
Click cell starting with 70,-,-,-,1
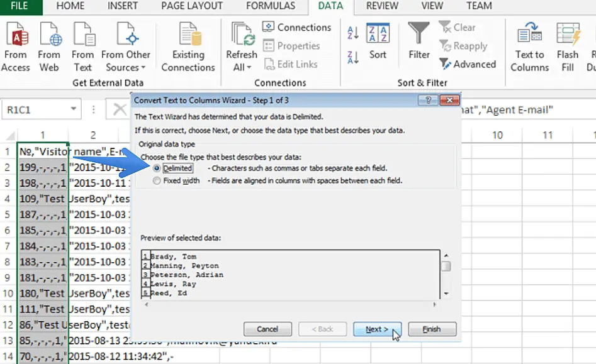[x=43, y=356]
